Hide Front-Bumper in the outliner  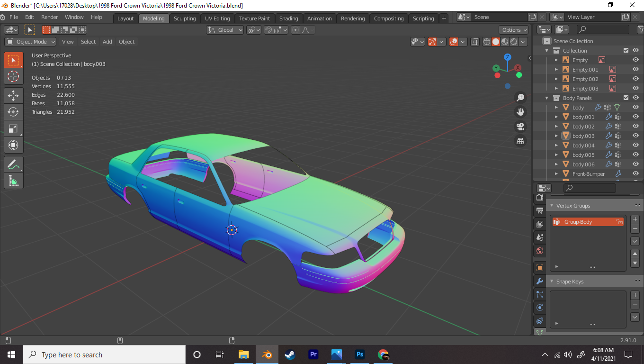click(635, 174)
